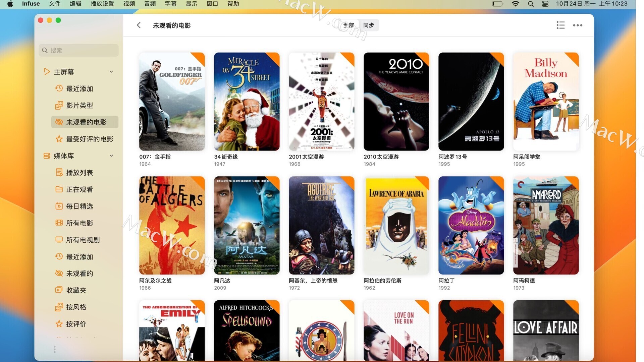Click the 同步 button to sync library
The width and height of the screenshot is (644, 362).
368,25
